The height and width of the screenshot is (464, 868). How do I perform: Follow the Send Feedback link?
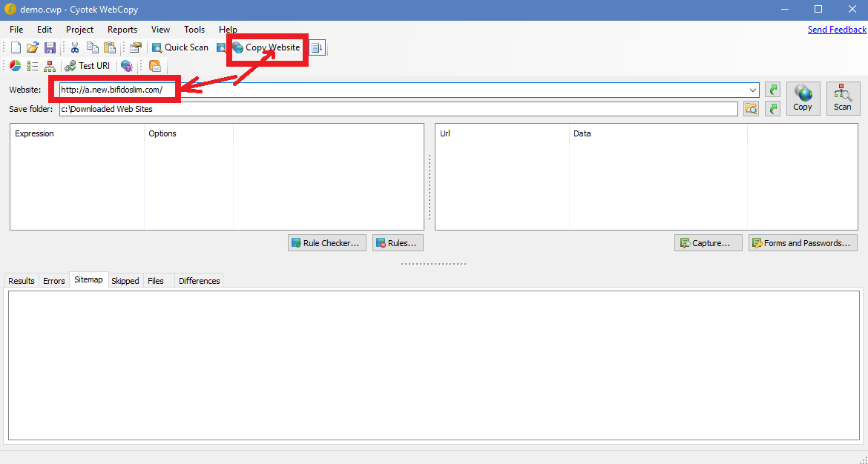[836, 30]
